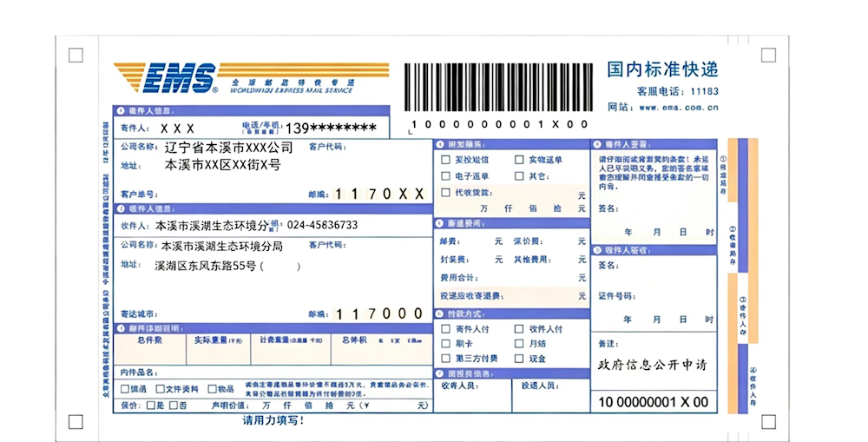Click the numbered circle beside 寄件人签署
Viewport: 868px width, 442px height.
597,144
